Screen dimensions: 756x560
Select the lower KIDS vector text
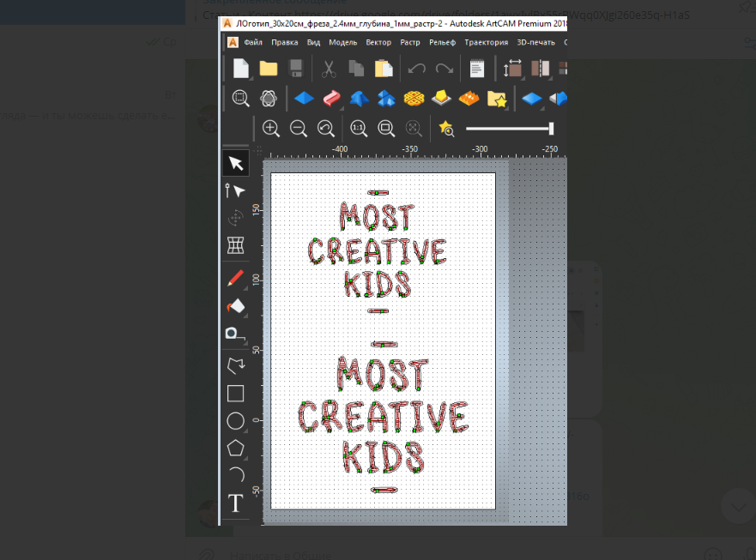[384, 457]
